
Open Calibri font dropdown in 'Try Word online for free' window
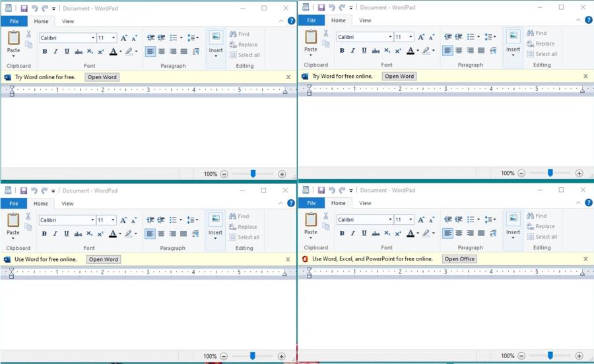[x=93, y=38]
